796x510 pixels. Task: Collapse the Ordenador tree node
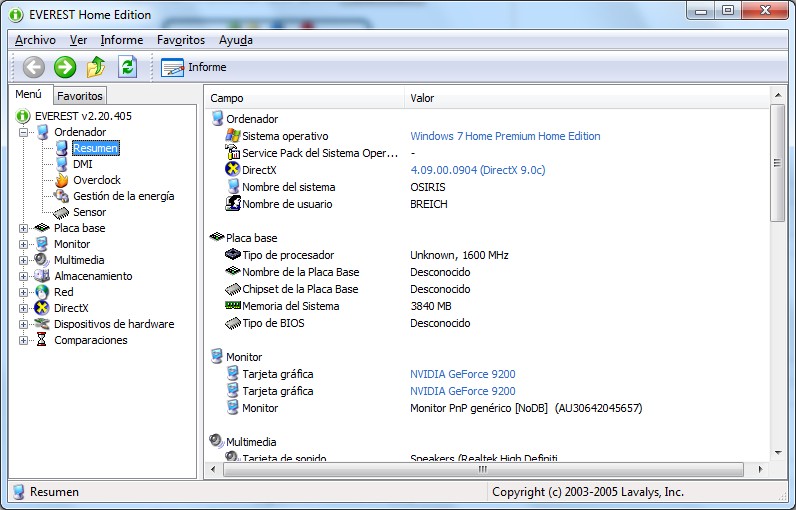tap(23, 132)
